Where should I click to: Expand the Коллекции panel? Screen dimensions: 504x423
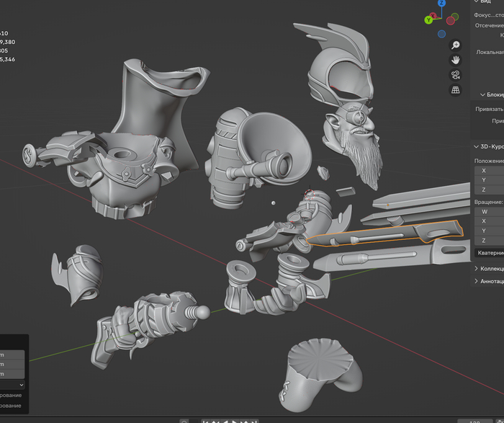pyautogui.click(x=490, y=268)
